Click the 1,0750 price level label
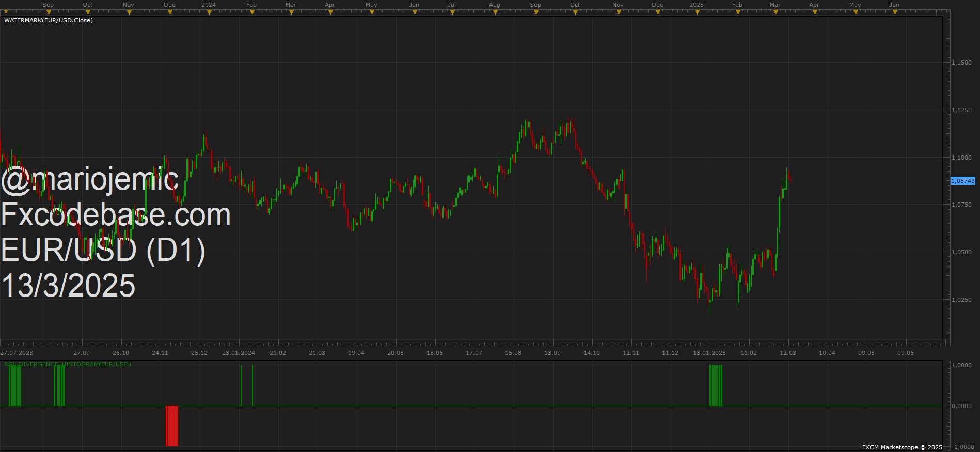 coord(961,205)
